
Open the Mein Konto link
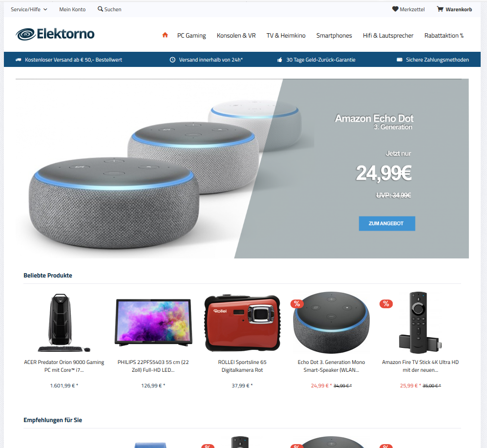(72, 9)
